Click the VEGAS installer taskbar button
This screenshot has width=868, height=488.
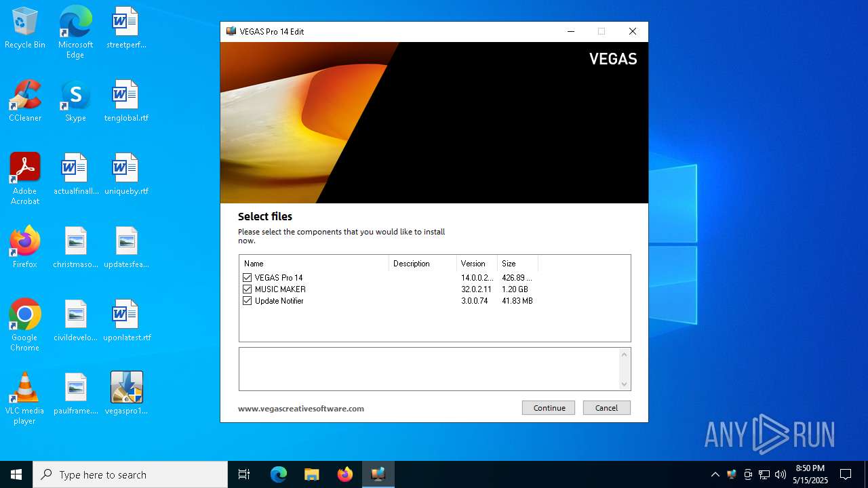[378, 474]
